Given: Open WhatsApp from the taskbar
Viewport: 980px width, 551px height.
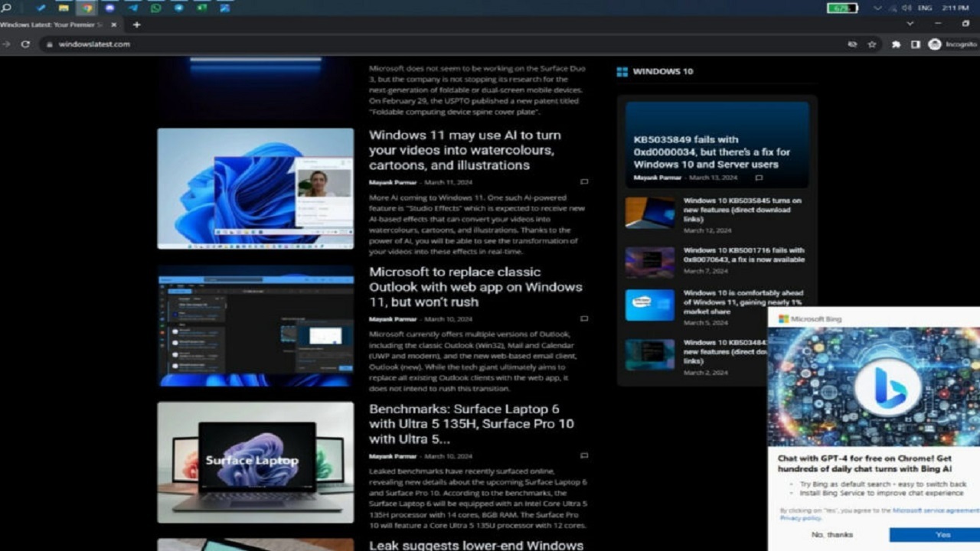Looking at the screenshot, I should pos(156,8).
